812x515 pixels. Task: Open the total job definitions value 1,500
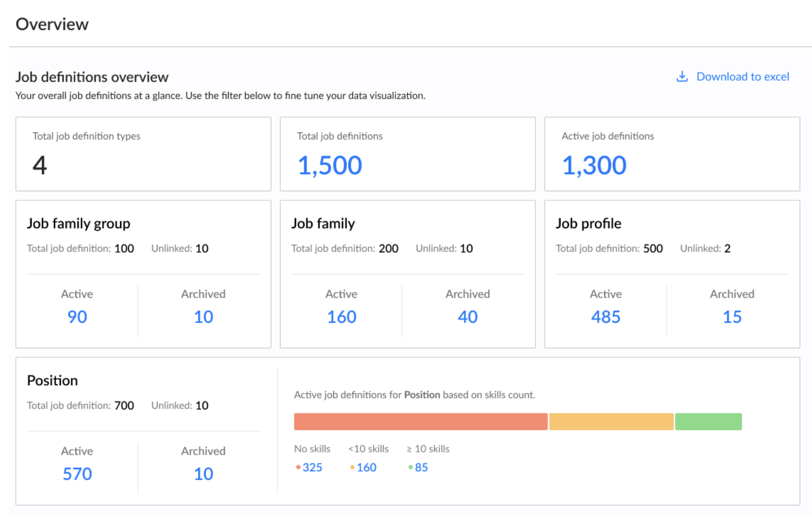330,165
